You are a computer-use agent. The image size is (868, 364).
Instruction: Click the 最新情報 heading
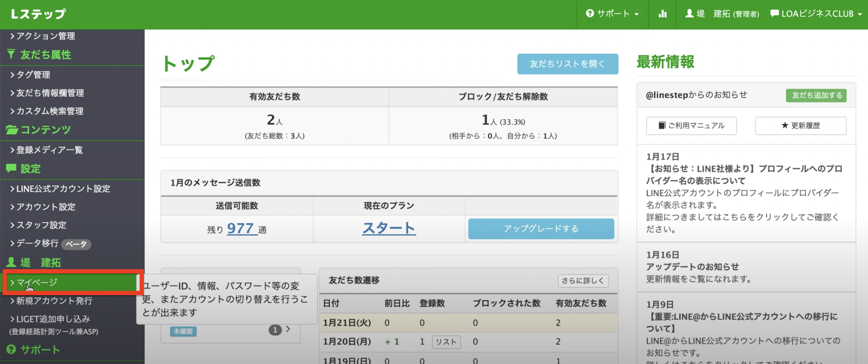[x=665, y=62]
